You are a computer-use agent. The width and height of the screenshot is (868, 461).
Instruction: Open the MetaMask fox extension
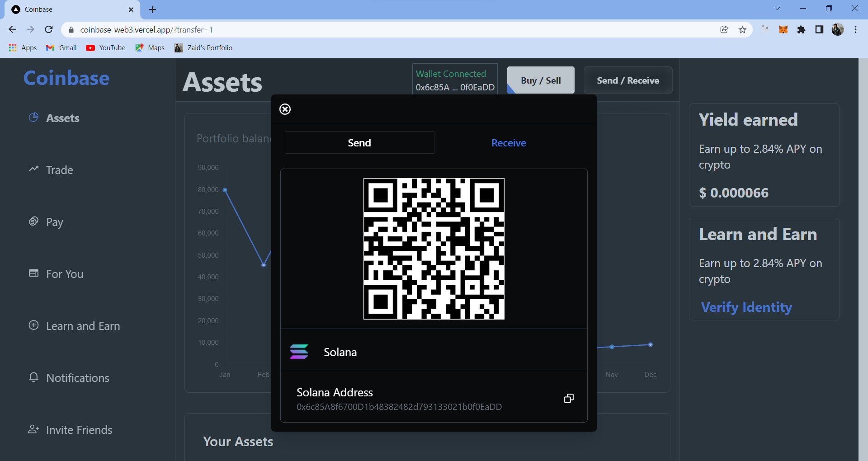click(x=783, y=29)
